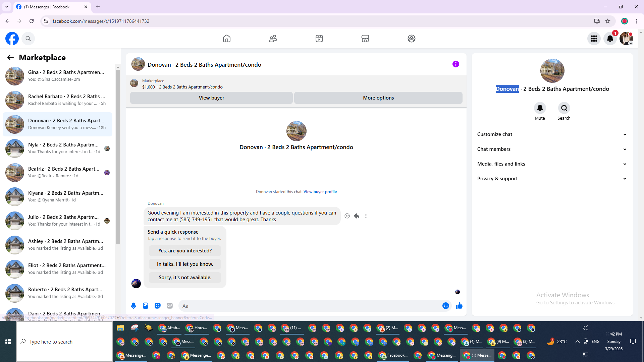This screenshot has width=644, height=362.
Task: Go to Facebook Home feed icon
Action: coord(227,39)
